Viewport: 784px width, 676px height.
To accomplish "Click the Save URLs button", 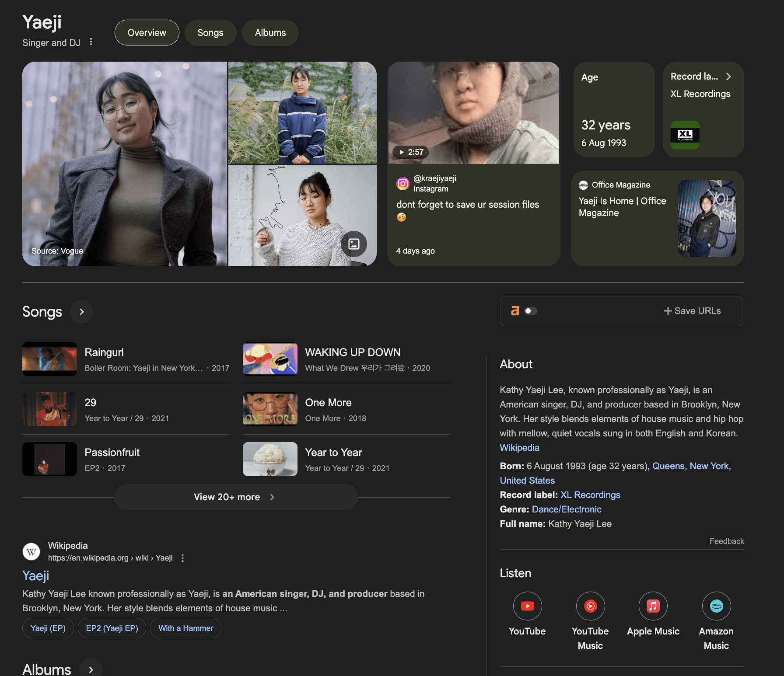I will tap(692, 311).
